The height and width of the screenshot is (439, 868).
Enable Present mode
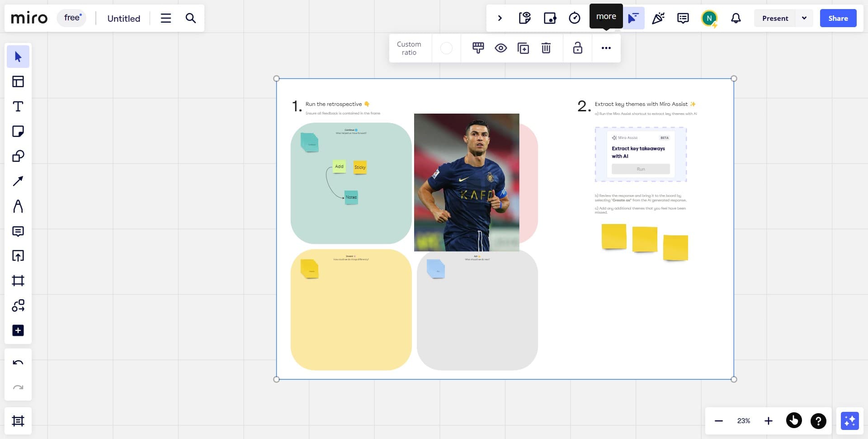coord(775,18)
